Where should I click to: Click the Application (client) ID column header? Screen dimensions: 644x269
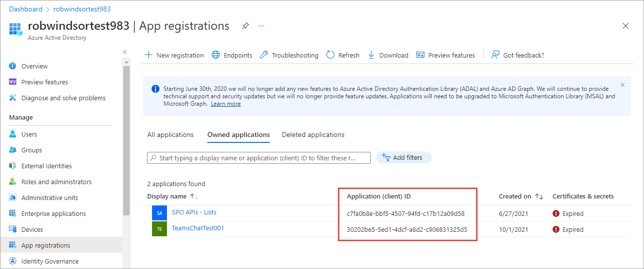pos(379,196)
